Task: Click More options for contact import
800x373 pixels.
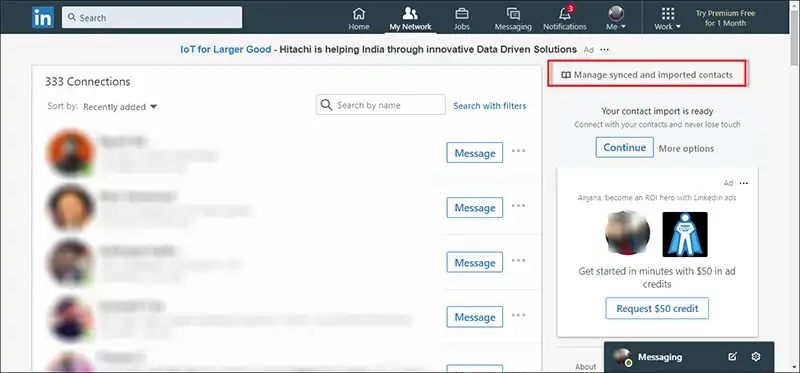Action: coord(686,148)
